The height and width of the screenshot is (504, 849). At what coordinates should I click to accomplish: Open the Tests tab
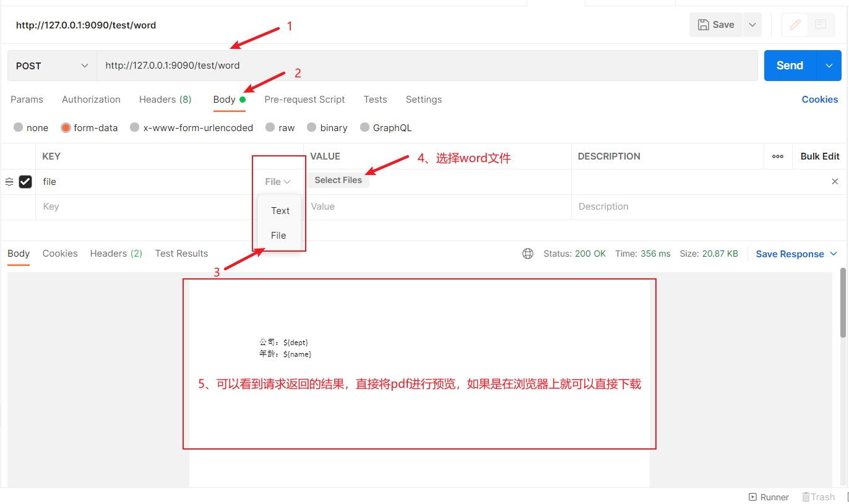pyautogui.click(x=375, y=100)
